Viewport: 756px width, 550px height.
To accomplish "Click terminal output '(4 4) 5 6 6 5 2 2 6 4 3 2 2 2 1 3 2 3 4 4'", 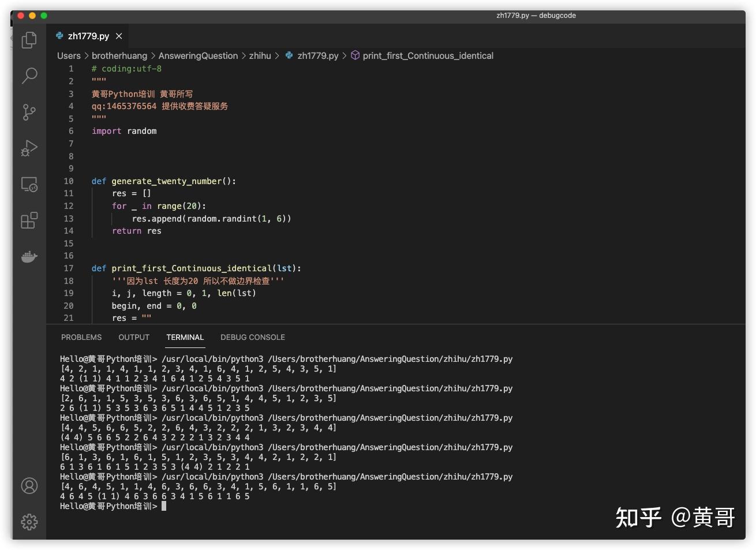I will (155, 437).
